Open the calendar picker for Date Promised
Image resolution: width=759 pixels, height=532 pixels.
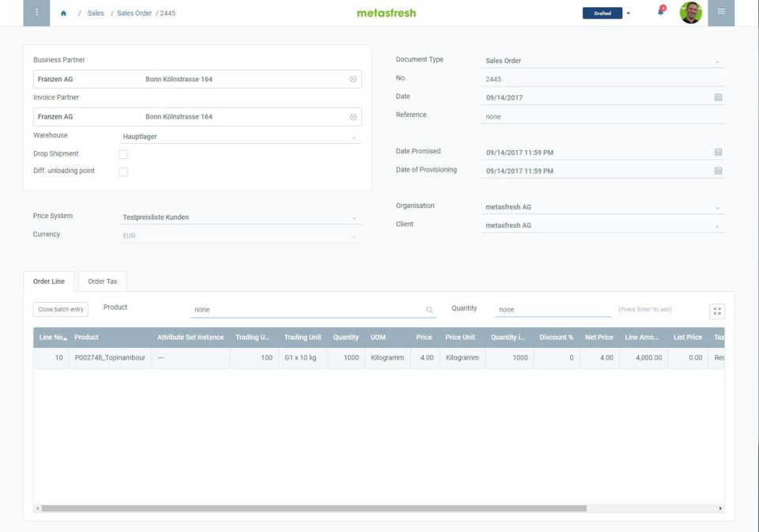[718, 151]
